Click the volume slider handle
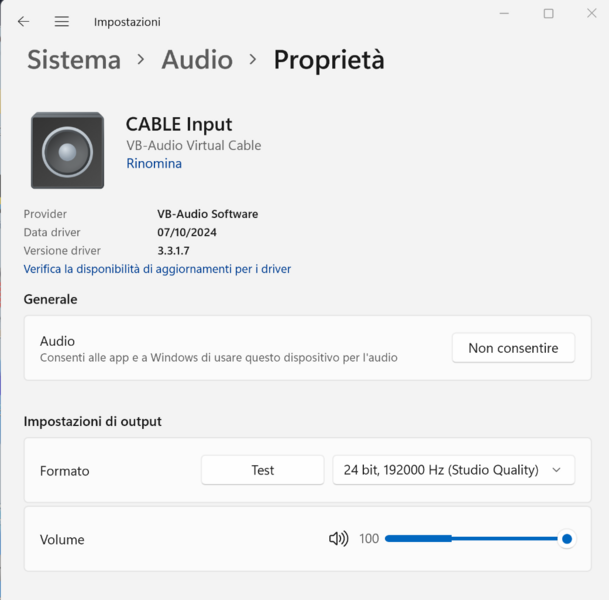This screenshot has height=600, width=609. (567, 539)
